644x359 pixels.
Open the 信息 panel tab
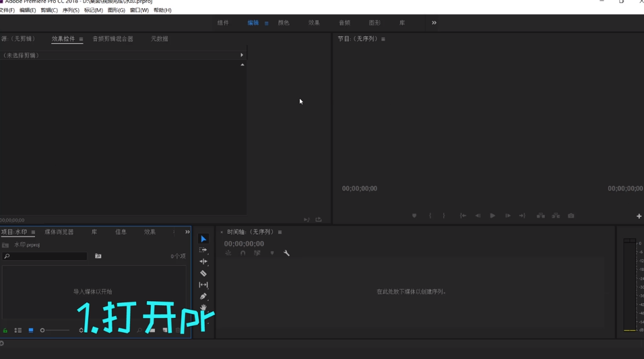(x=121, y=232)
